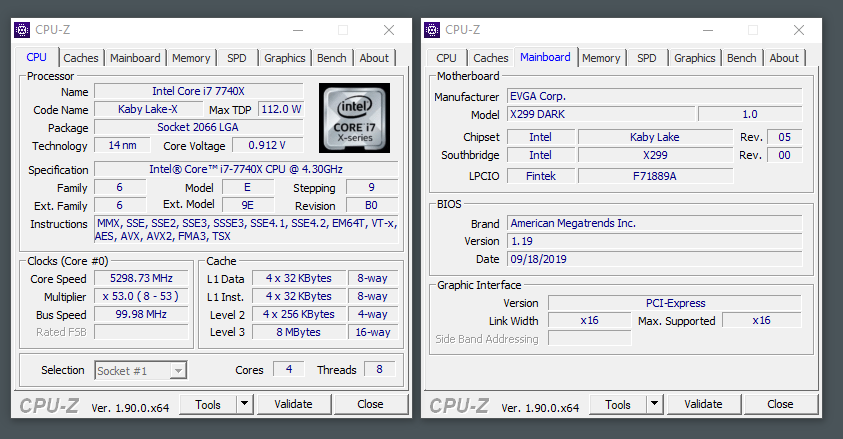Image resolution: width=843 pixels, height=439 pixels.
Task: Click Tools button in left window
Action: pyautogui.click(x=208, y=404)
